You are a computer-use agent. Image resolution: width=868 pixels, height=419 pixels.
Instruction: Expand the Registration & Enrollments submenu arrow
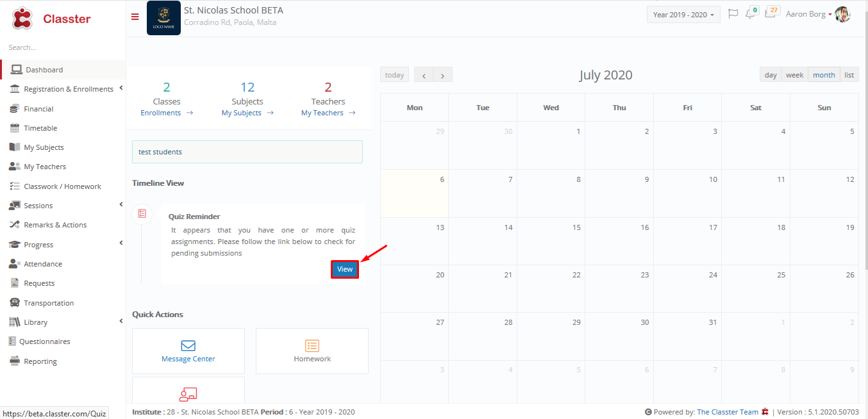(x=121, y=88)
